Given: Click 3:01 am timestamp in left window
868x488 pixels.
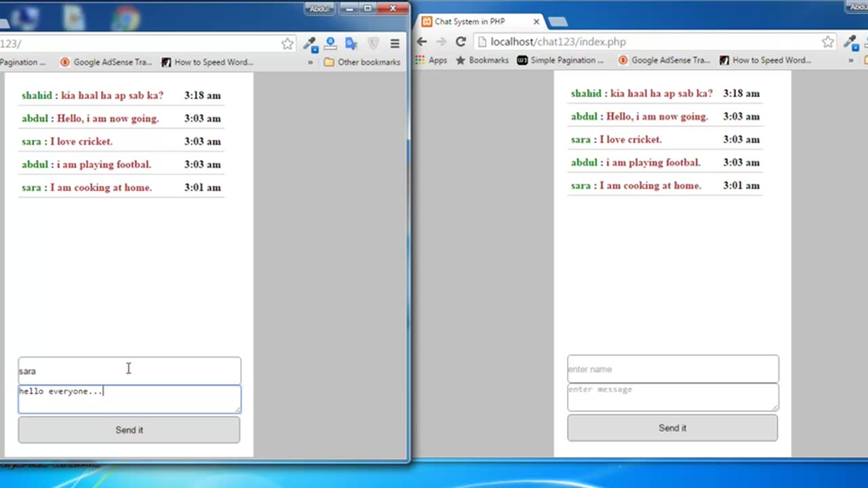Looking at the screenshot, I should (203, 188).
